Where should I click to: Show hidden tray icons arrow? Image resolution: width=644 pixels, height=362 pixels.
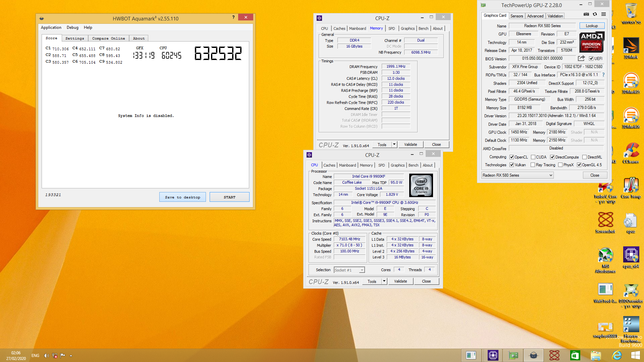click(71, 356)
